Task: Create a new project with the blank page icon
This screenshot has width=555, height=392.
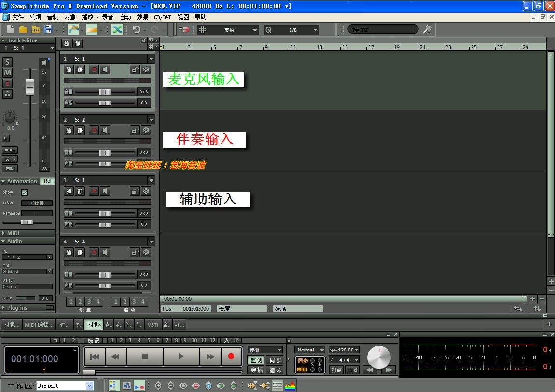Action: click(x=10, y=30)
